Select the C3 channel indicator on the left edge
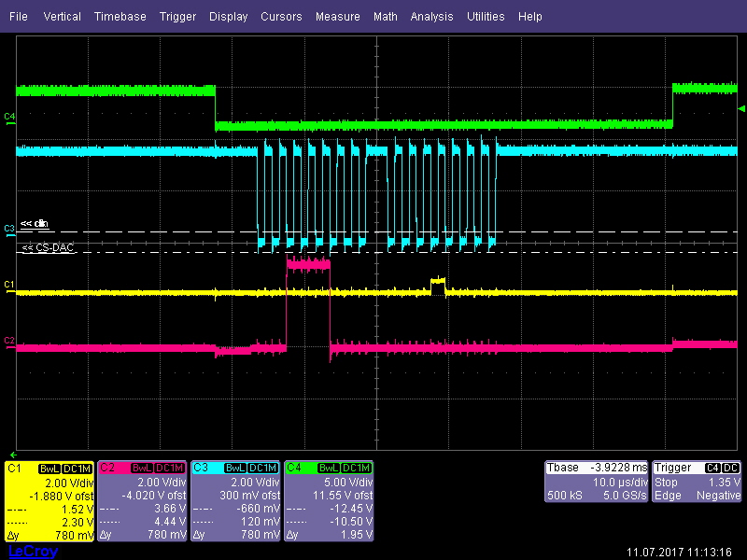Viewport: 747px width, 560px height. [x=7, y=227]
